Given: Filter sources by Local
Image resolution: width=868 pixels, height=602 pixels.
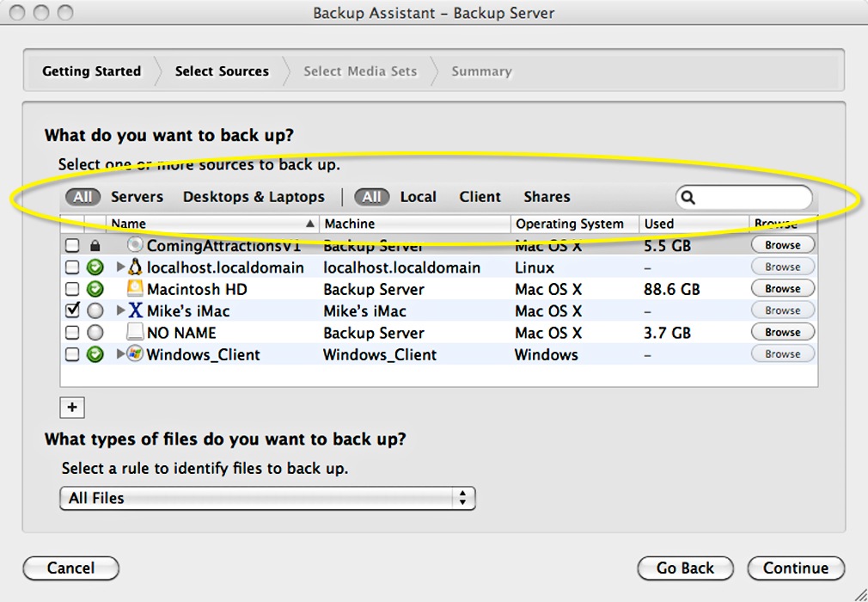Looking at the screenshot, I should 419,197.
